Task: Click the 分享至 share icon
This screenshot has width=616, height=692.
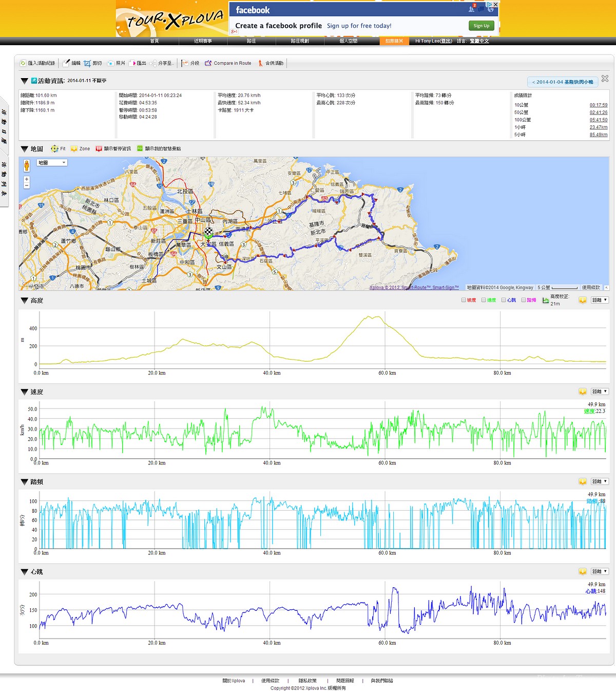Action: pos(153,63)
